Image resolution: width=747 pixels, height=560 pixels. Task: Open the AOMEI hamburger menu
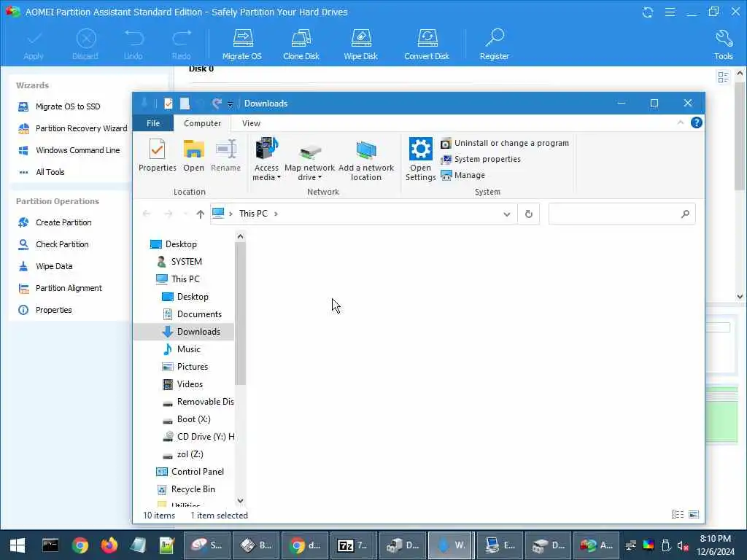point(670,12)
